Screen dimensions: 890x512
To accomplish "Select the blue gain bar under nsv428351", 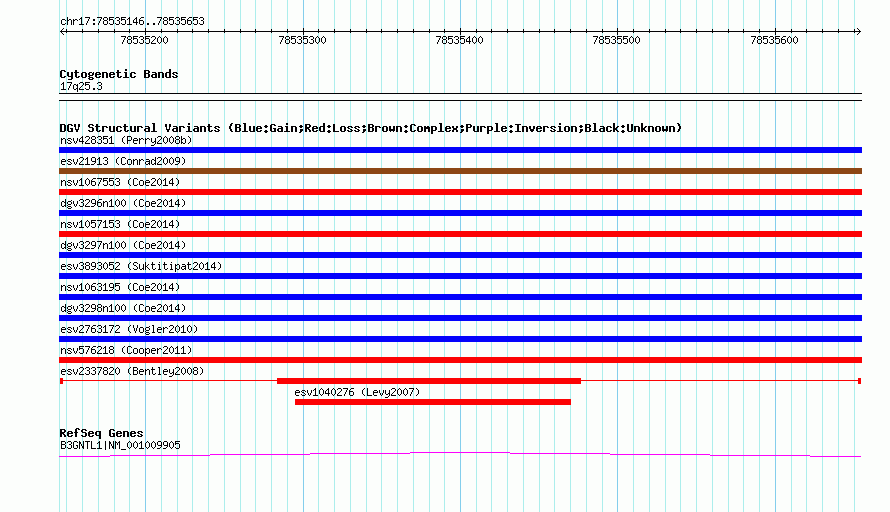I will coord(460,150).
